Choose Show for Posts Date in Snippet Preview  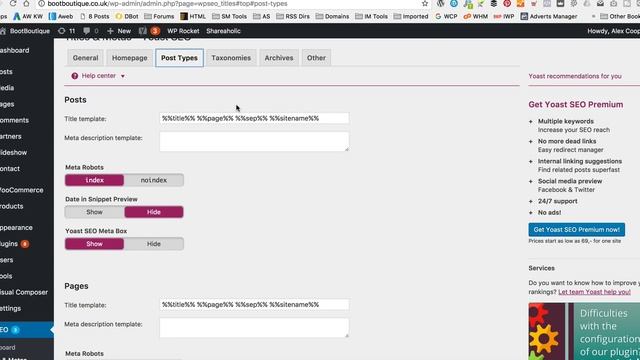coord(94,212)
